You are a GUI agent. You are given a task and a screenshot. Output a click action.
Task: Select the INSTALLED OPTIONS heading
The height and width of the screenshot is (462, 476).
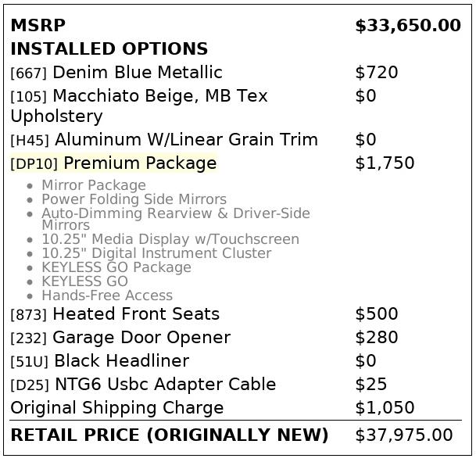pyautogui.click(x=109, y=49)
